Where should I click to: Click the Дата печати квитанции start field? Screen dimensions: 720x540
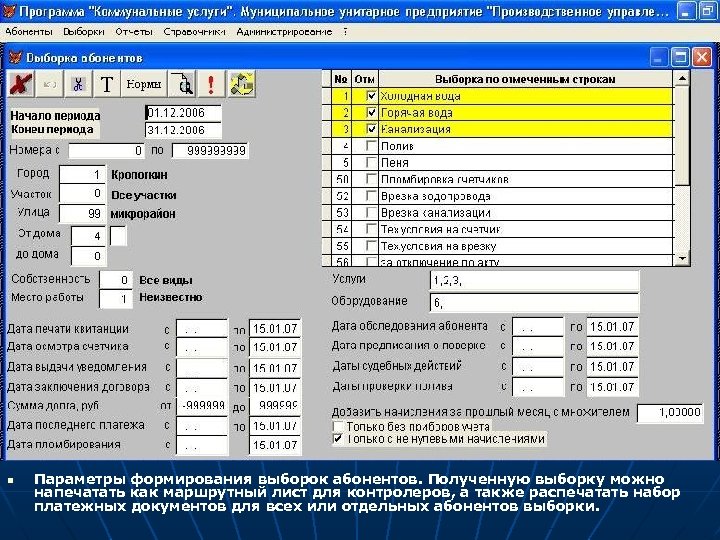click(202, 329)
